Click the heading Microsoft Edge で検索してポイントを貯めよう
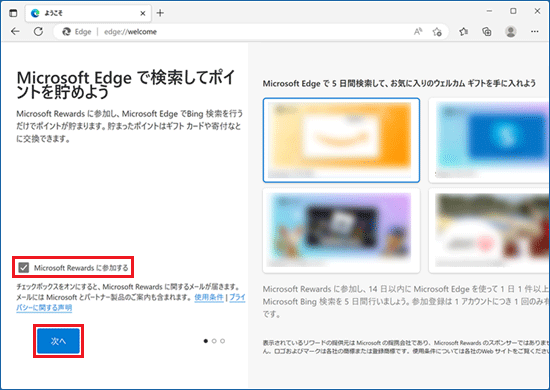Viewport: 550px width, 390px height. [126, 85]
